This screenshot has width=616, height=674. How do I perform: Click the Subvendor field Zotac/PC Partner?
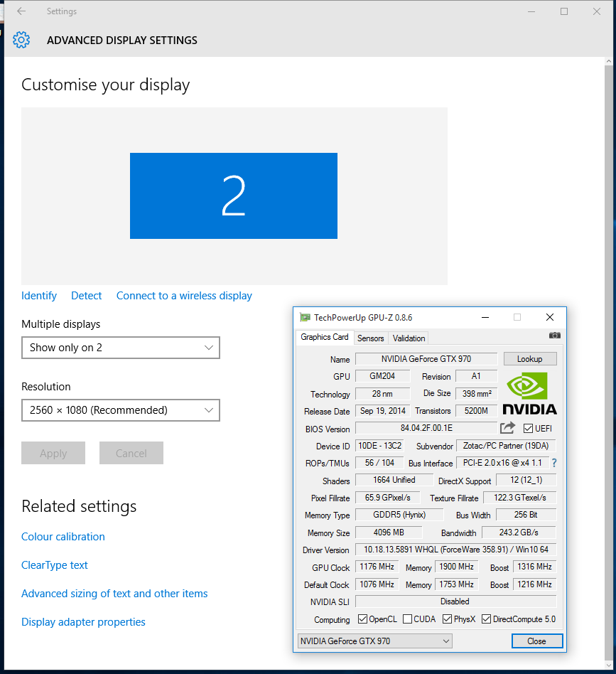[506, 446]
